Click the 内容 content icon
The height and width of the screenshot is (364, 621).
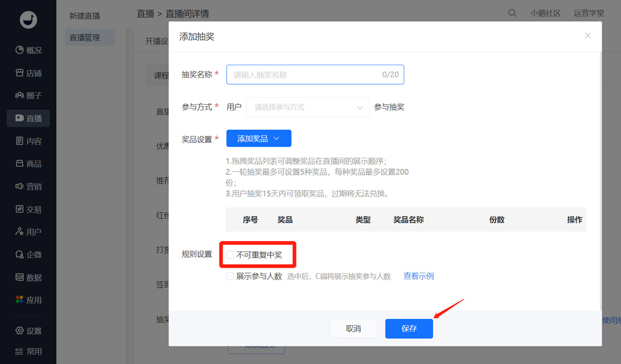click(20, 141)
